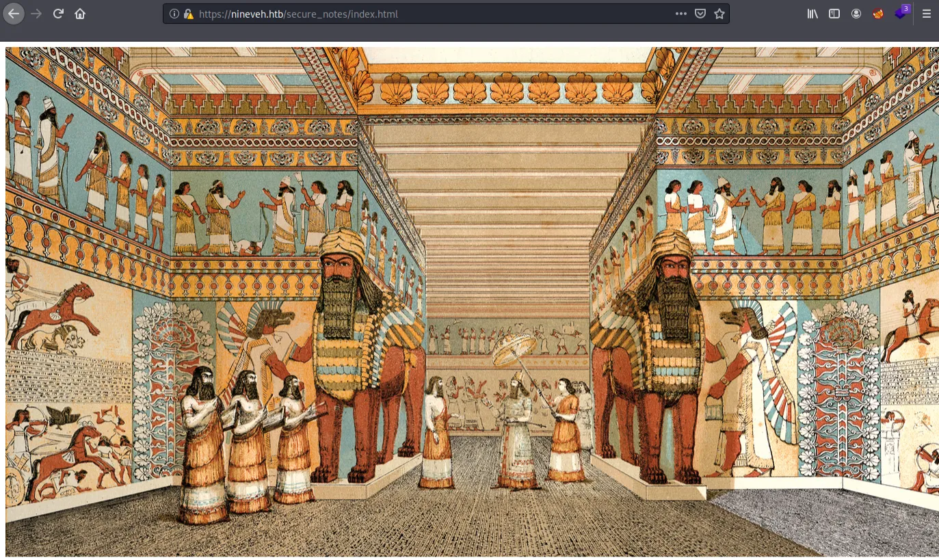Go to the Home page
This screenshot has width=939, height=560.
click(80, 14)
